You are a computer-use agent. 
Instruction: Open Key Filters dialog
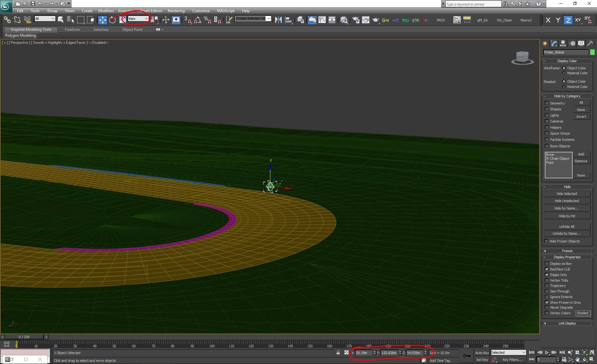pos(512,360)
